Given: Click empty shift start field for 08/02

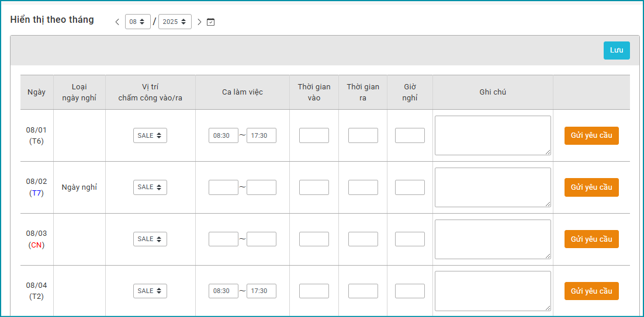Looking at the screenshot, I should tap(223, 187).
